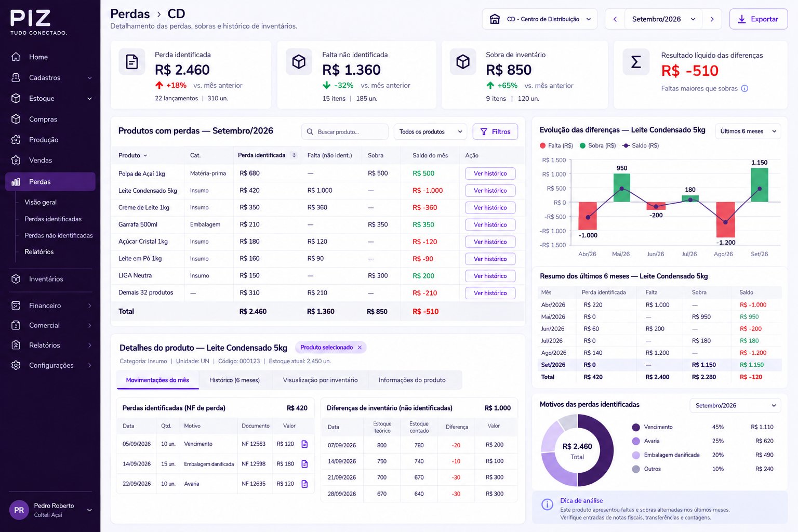Open the Setembro/2026 month selector
This screenshot has width=798, height=532.
click(663, 19)
